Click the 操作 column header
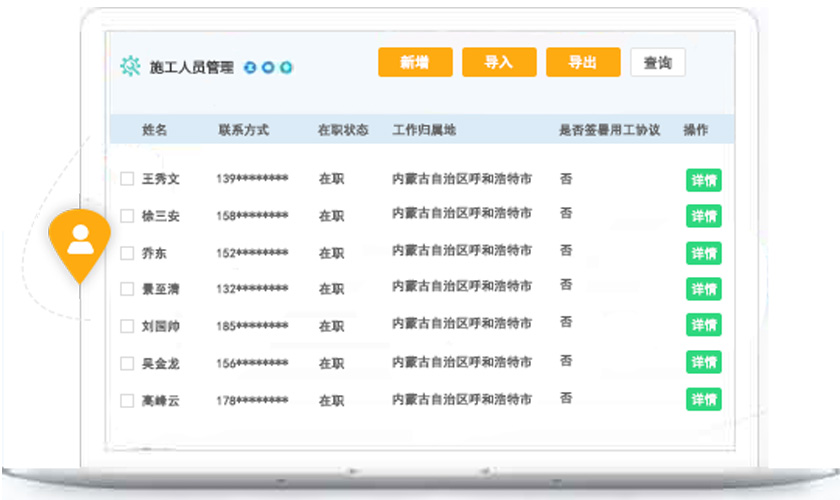 (696, 130)
